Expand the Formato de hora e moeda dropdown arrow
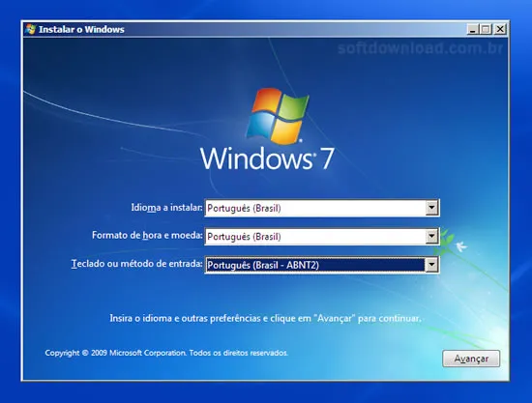 (431, 236)
